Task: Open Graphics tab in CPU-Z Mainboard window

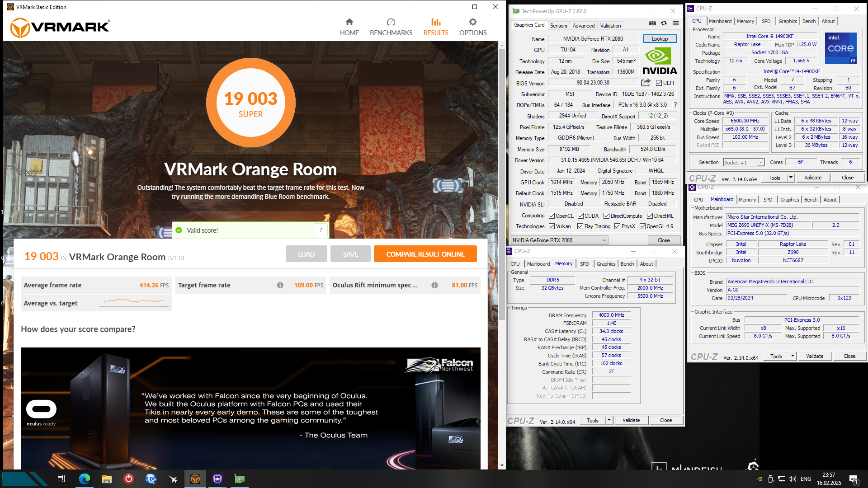Action: point(789,200)
